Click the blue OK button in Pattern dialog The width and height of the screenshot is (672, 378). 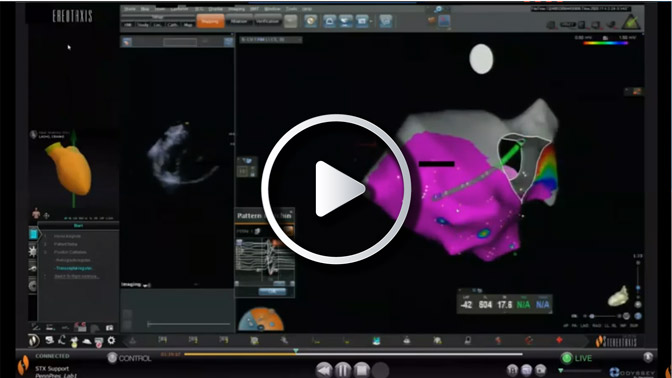(272, 291)
